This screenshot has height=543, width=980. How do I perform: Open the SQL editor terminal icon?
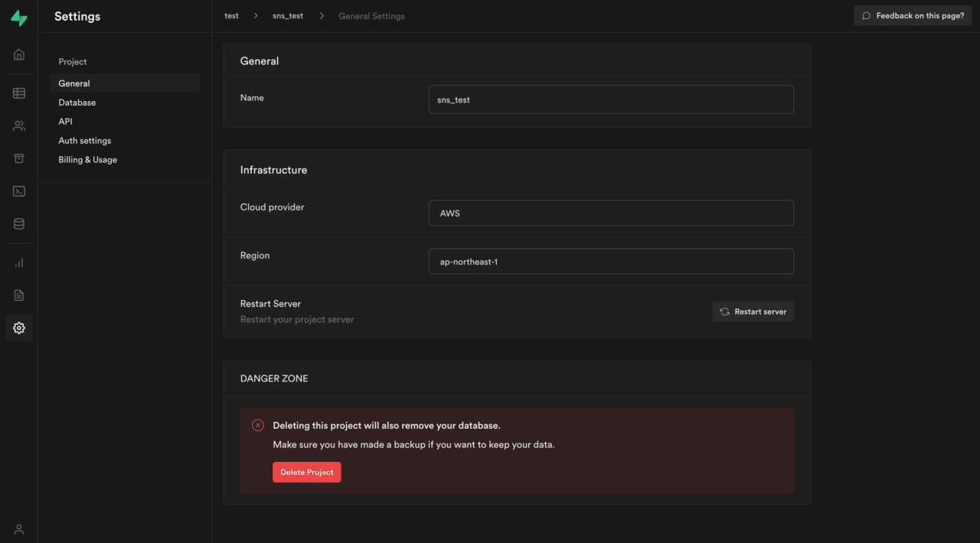[19, 191]
